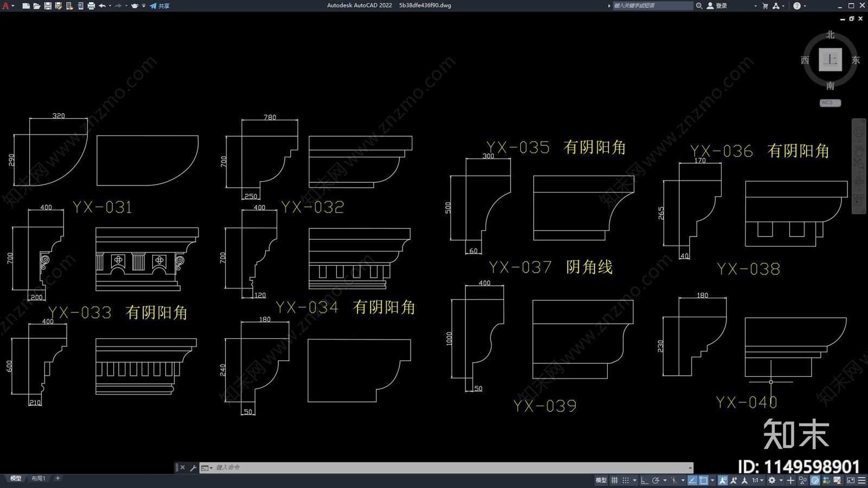
Task: Click the Open file icon
Action: tap(36, 6)
